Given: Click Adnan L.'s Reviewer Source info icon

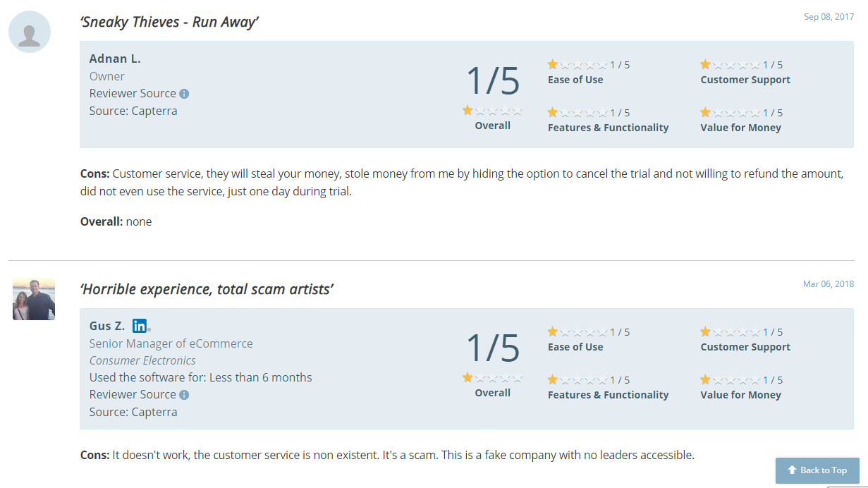Looking at the screenshot, I should coord(184,94).
